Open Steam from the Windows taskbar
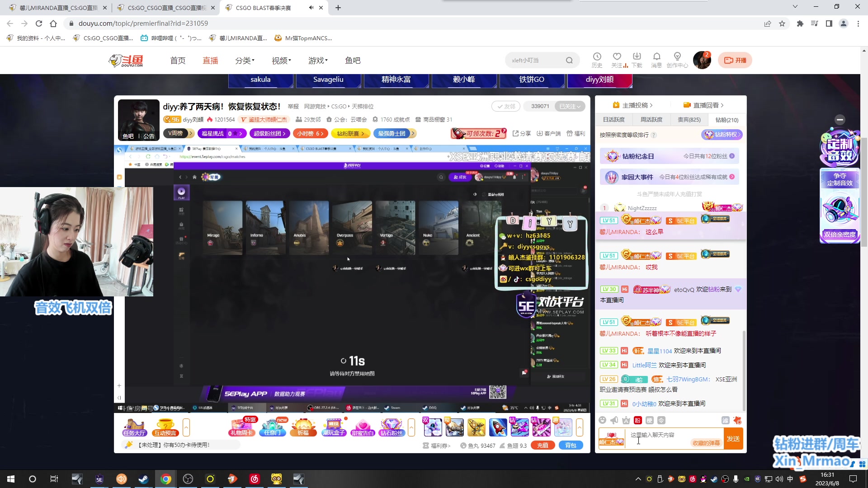This screenshot has width=868, height=488. tap(143, 479)
